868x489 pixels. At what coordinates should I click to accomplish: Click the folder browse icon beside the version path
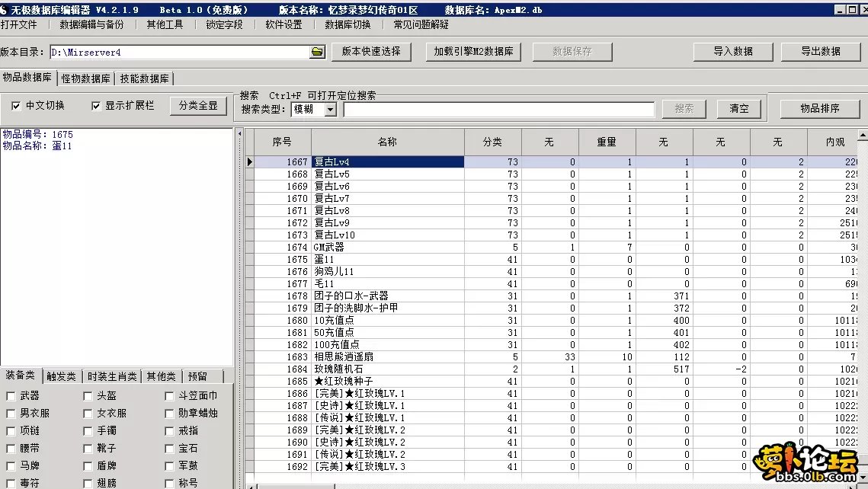pyautogui.click(x=317, y=52)
